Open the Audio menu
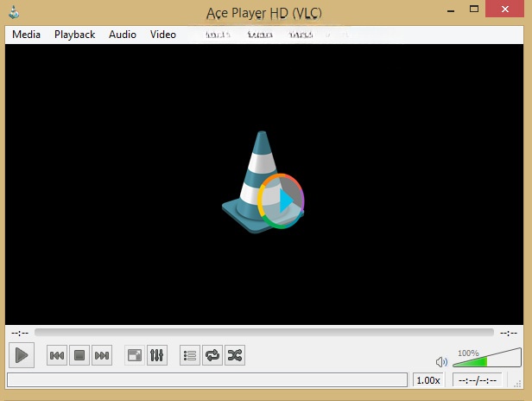Image resolution: width=532 pixels, height=401 pixels. 123,35
